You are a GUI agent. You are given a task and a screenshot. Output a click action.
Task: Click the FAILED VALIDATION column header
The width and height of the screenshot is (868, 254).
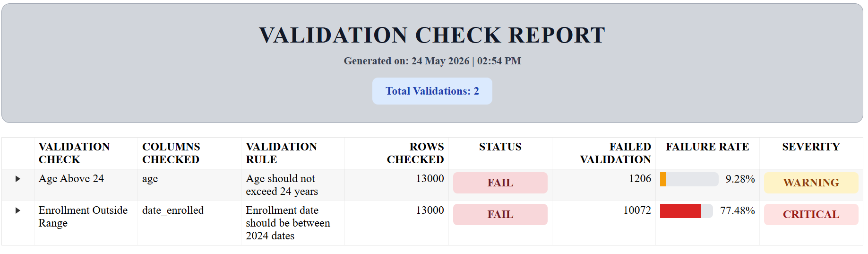(x=615, y=153)
